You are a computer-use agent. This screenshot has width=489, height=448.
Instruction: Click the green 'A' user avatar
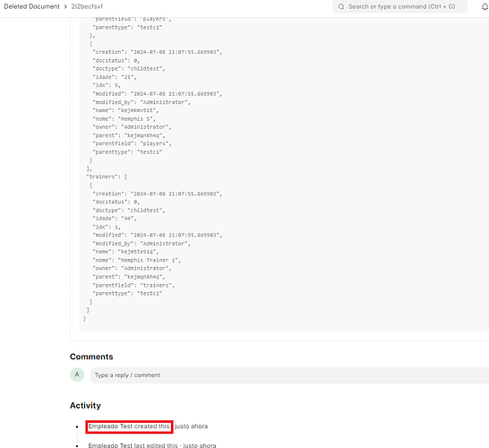click(x=77, y=375)
